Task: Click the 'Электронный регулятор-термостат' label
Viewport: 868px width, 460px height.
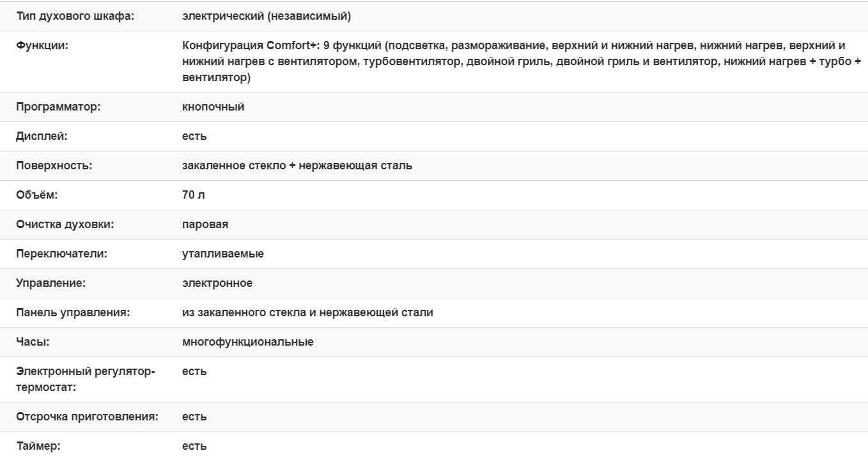Action: (x=86, y=379)
